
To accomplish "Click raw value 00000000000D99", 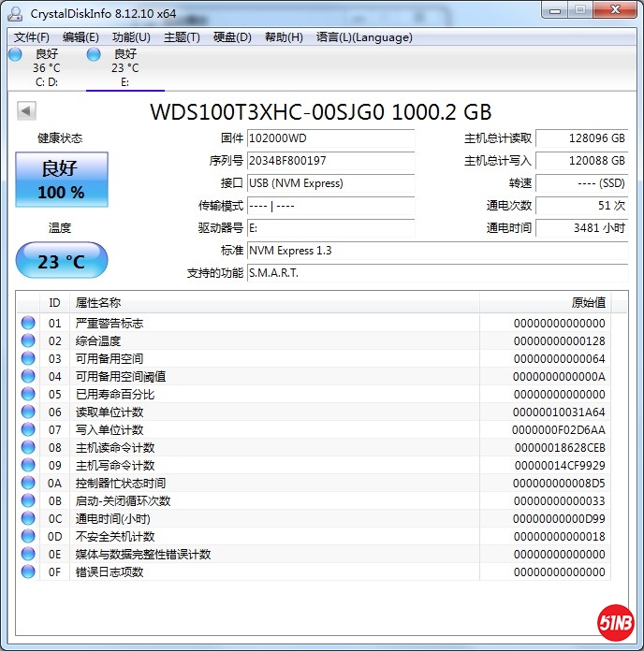I will [x=559, y=518].
